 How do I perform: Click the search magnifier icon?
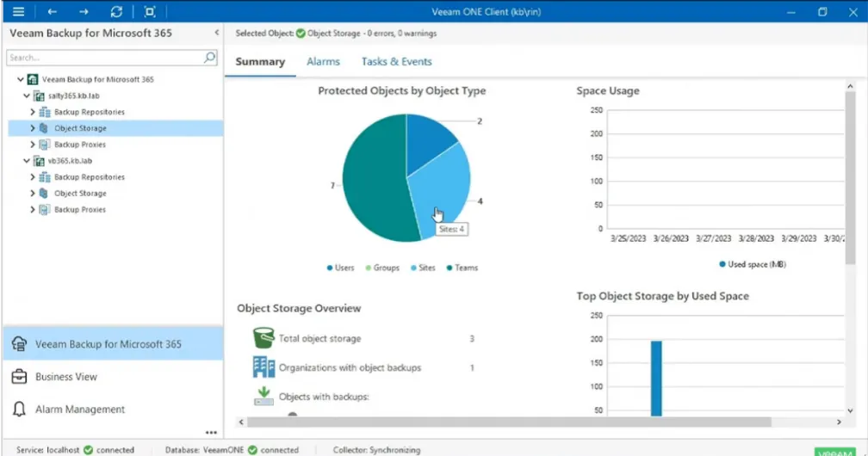(x=210, y=57)
